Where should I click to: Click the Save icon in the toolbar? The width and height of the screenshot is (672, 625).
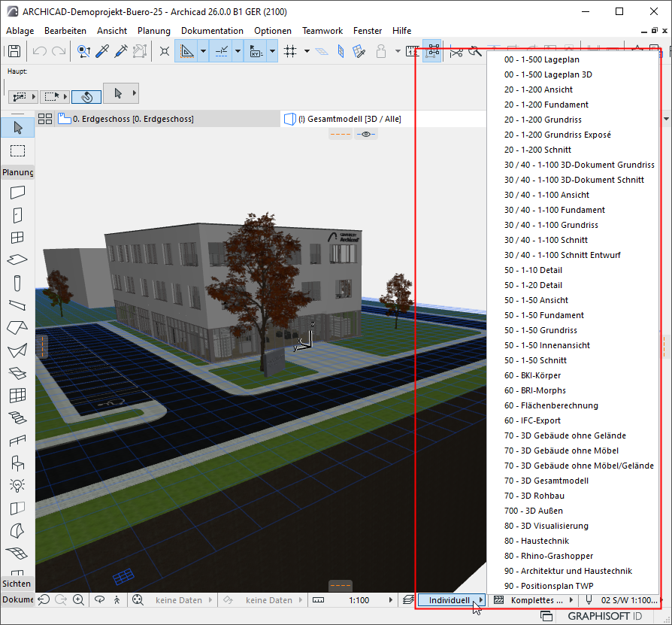click(14, 51)
